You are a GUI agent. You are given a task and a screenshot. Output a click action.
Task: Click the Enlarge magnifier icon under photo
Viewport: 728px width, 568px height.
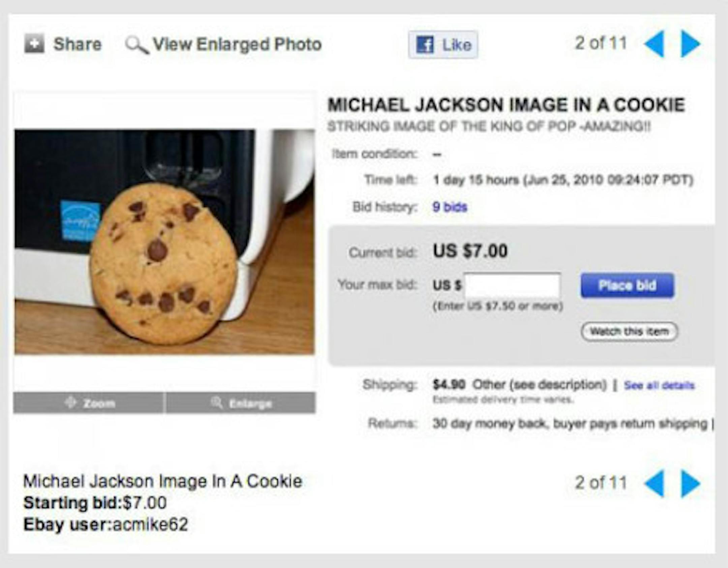[x=217, y=402]
